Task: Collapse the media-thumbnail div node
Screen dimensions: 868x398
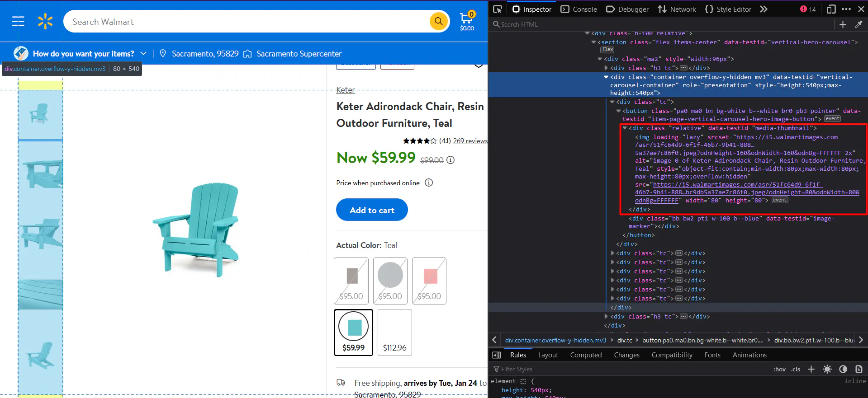Action: [625, 128]
